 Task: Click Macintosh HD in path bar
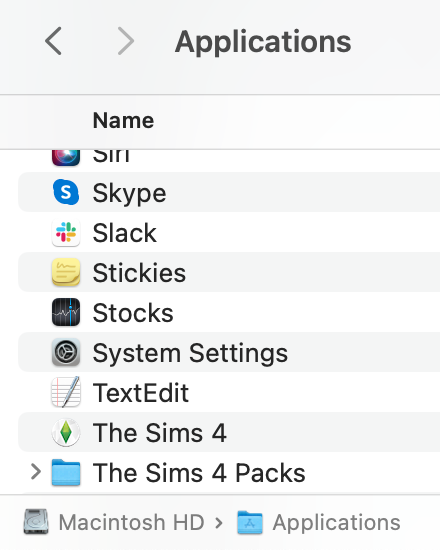coord(131,522)
